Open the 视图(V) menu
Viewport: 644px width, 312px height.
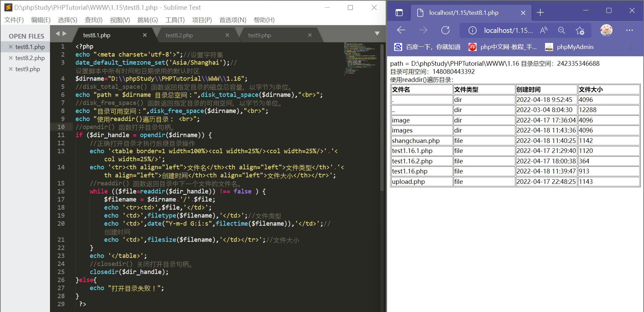[120, 20]
